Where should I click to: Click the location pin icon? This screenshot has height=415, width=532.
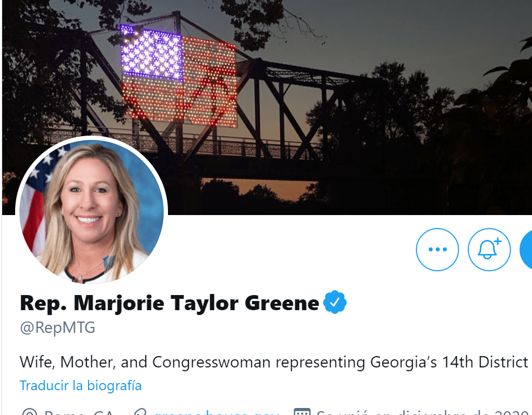pos(29,412)
